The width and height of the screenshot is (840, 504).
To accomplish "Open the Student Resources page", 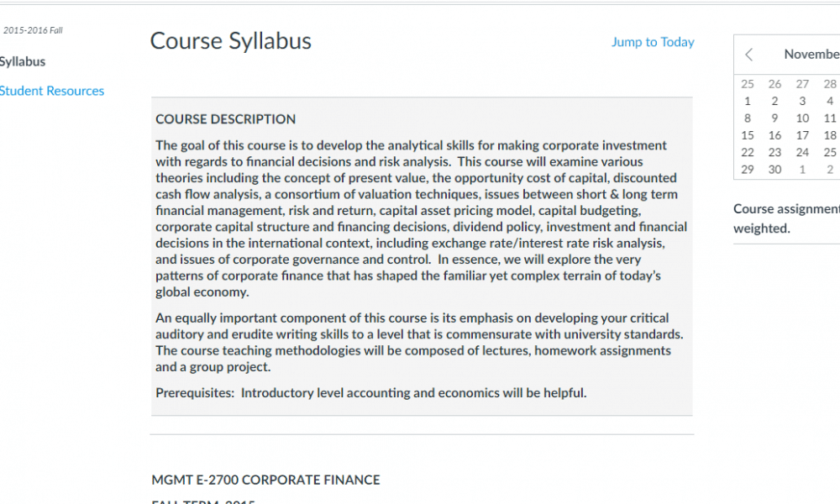I will [x=52, y=91].
